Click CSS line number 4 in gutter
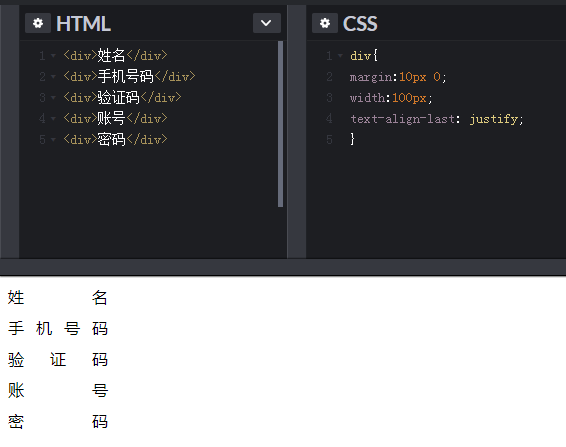566x447 pixels. [x=329, y=119]
